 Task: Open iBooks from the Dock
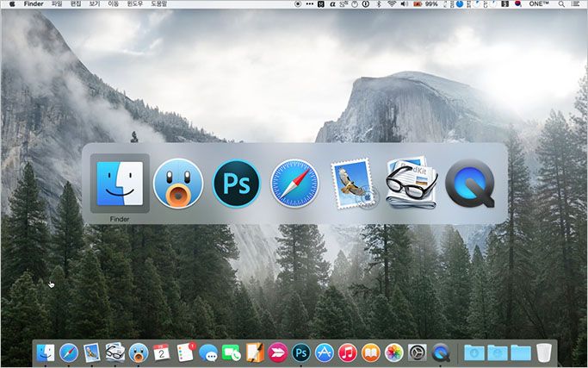pyautogui.click(x=371, y=353)
